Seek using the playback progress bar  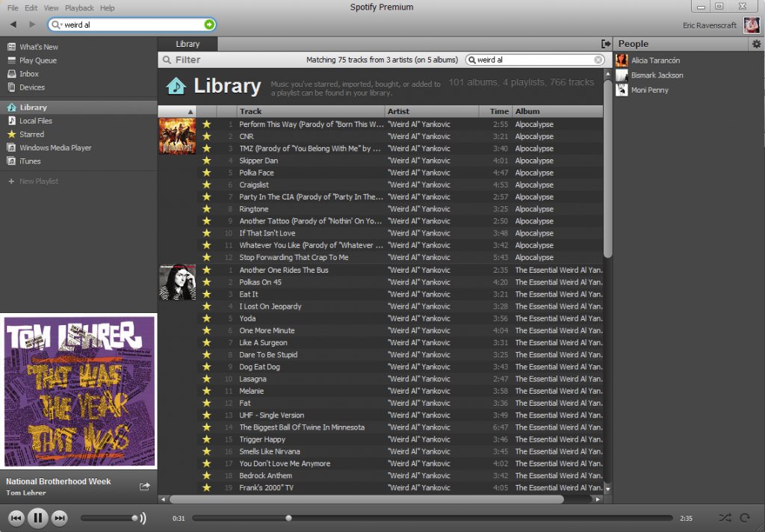tap(433, 518)
